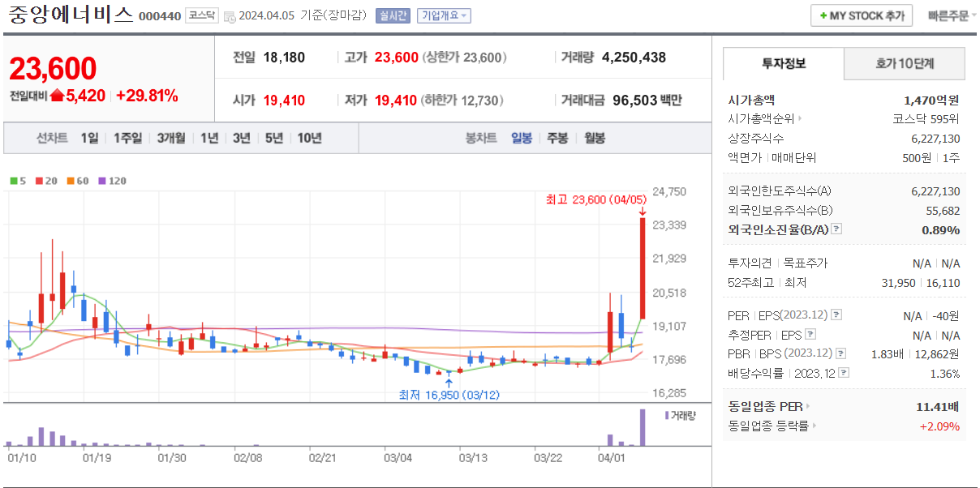Click the red up-arrow next to 5,420
The height and width of the screenshot is (488, 980).
[x=57, y=96]
